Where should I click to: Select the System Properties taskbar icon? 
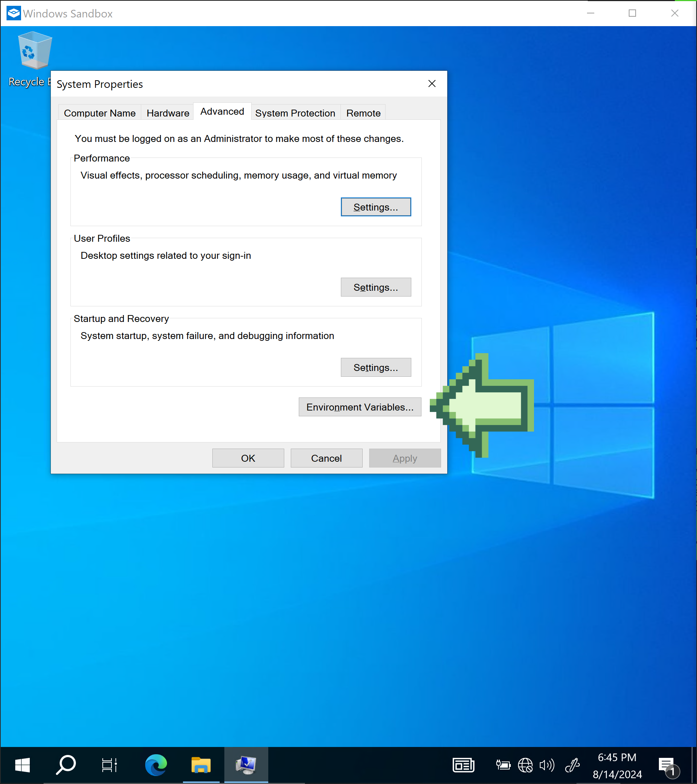pos(246,764)
